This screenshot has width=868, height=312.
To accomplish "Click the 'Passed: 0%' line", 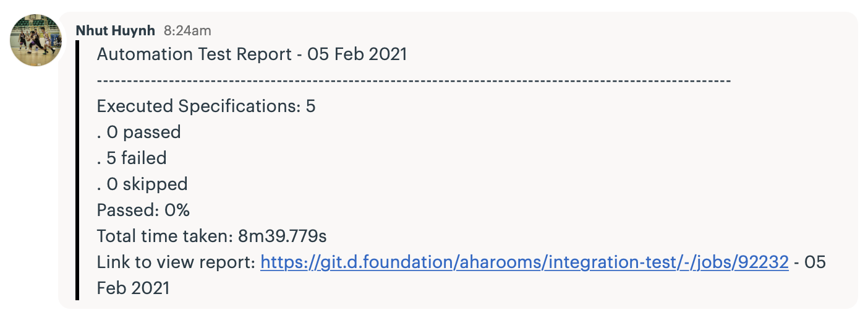I will (143, 210).
